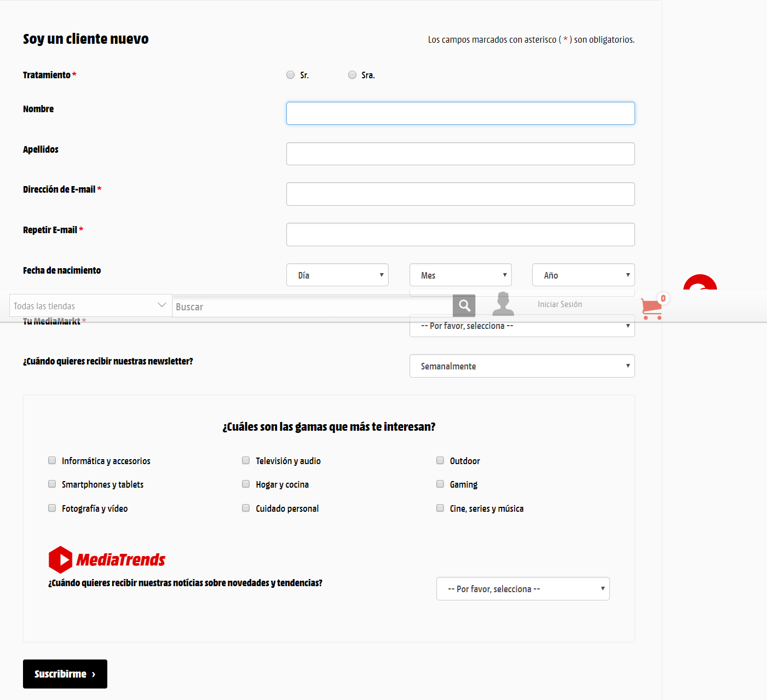Check Fotografía y vídeo
This screenshot has width=767, height=700.
pyautogui.click(x=52, y=508)
